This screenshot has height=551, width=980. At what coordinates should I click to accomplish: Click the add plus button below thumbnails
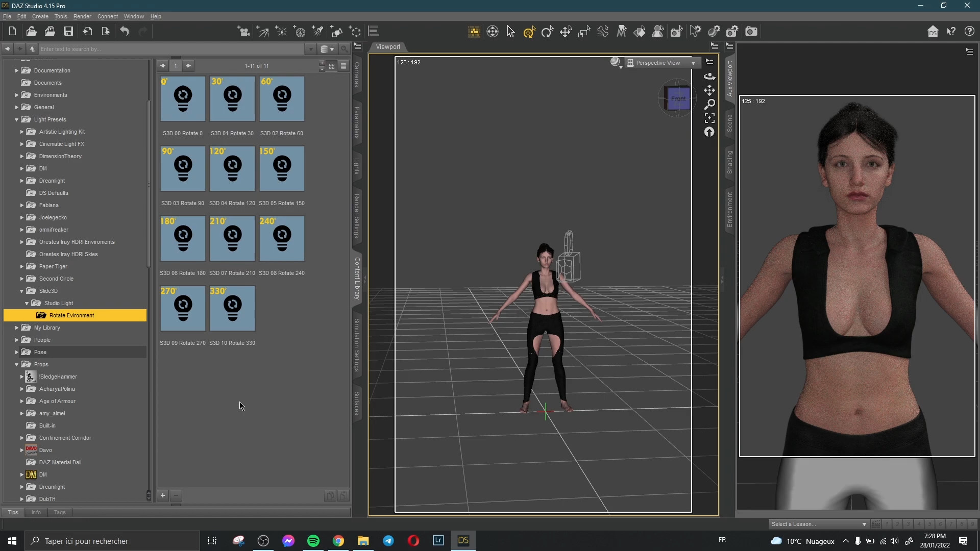pyautogui.click(x=163, y=495)
